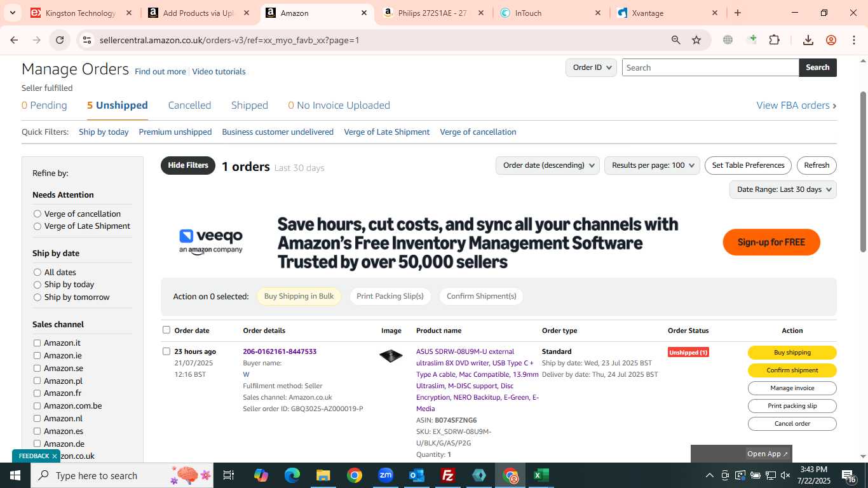Tick the Amazon.fr sales channel checkbox

pyautogui.click(x=37, y=393)
